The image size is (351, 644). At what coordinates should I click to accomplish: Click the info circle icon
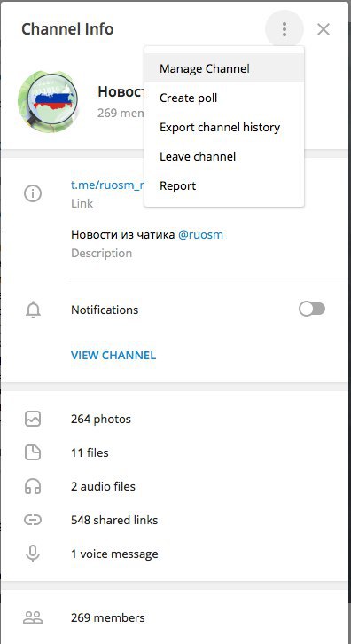(33, 193)
